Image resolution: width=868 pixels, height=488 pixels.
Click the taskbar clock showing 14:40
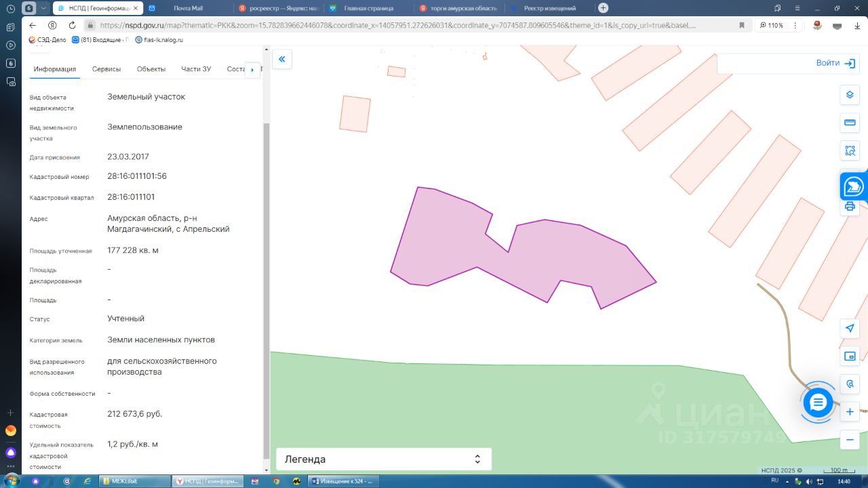844,481
